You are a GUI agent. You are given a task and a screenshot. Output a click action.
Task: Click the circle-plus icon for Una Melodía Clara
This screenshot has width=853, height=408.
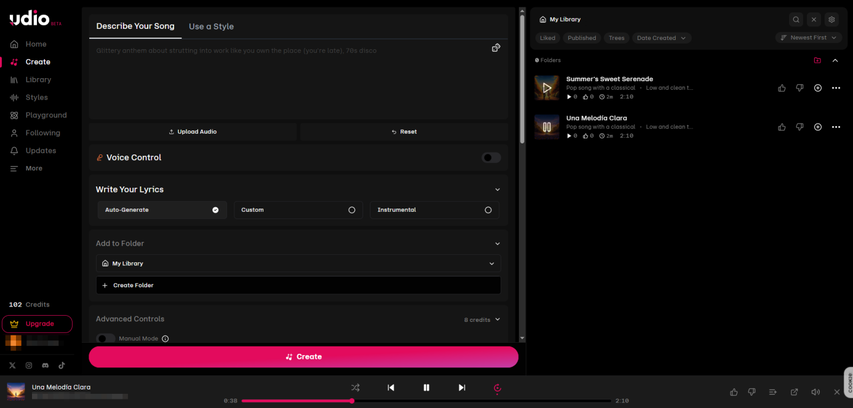[x=818, y=127]
